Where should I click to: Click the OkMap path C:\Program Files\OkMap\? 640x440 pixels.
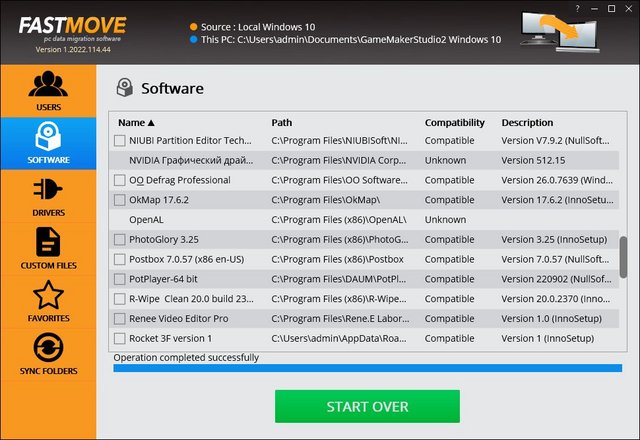[x=325, y=200]
